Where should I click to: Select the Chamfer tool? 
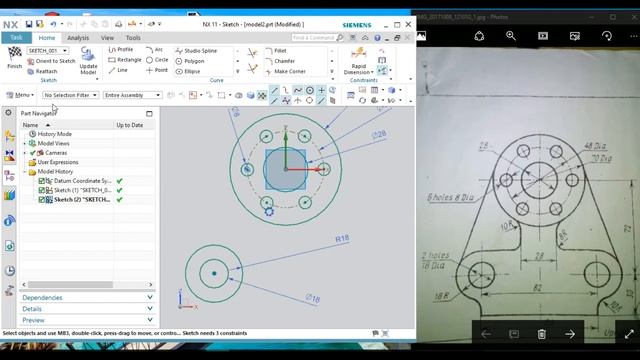[x=280, y=61]
